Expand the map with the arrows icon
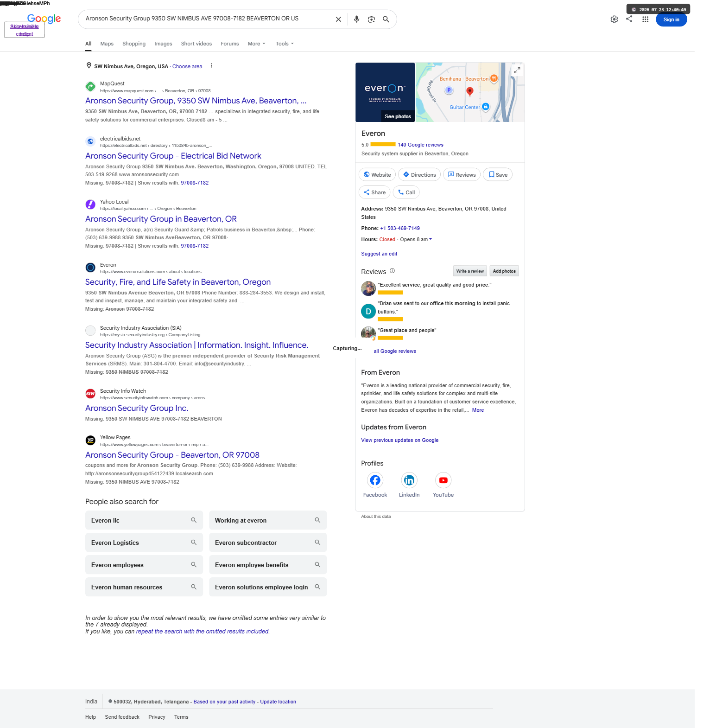This screenshot has height=728, width=703. [517, 70]
